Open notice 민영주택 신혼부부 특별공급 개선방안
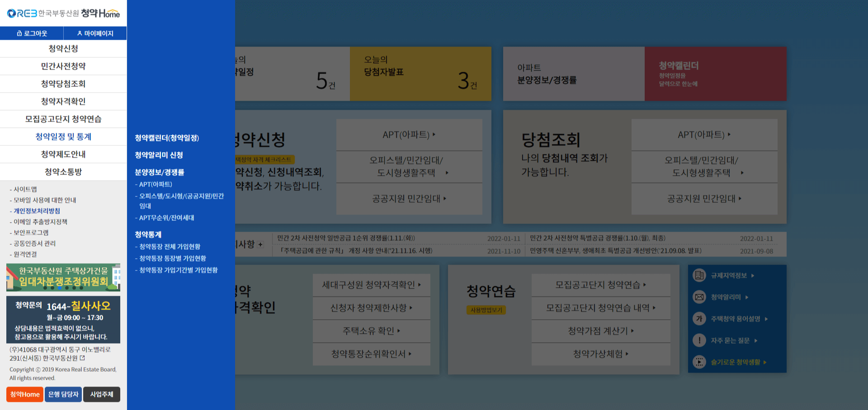868x410 pixels. 616,251
